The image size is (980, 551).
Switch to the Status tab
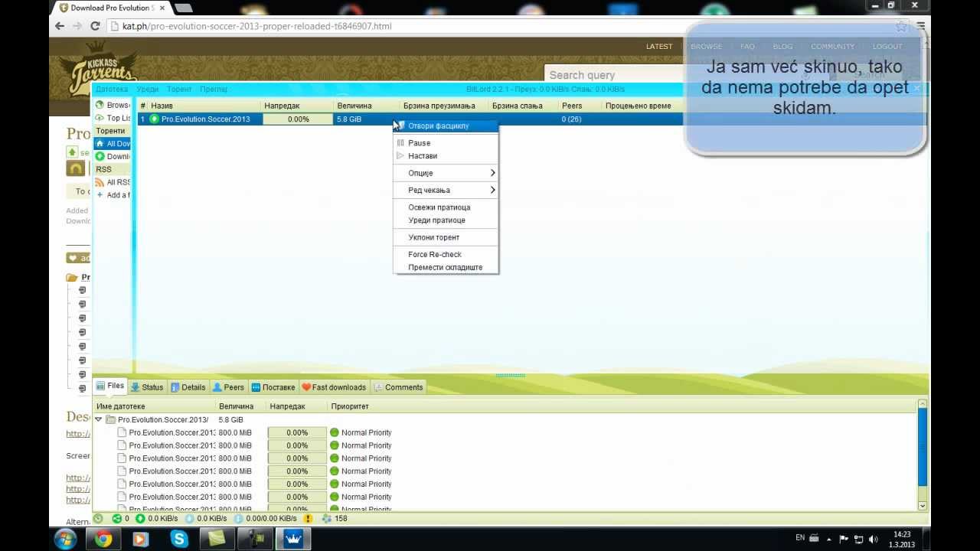[x=147, y=387]
